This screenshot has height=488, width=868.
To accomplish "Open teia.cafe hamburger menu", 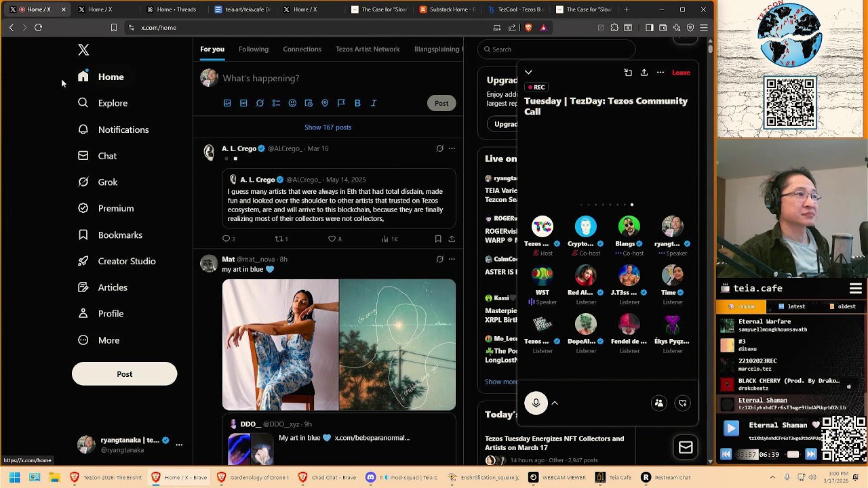I will pyautogui.click(x=856, y=289).
